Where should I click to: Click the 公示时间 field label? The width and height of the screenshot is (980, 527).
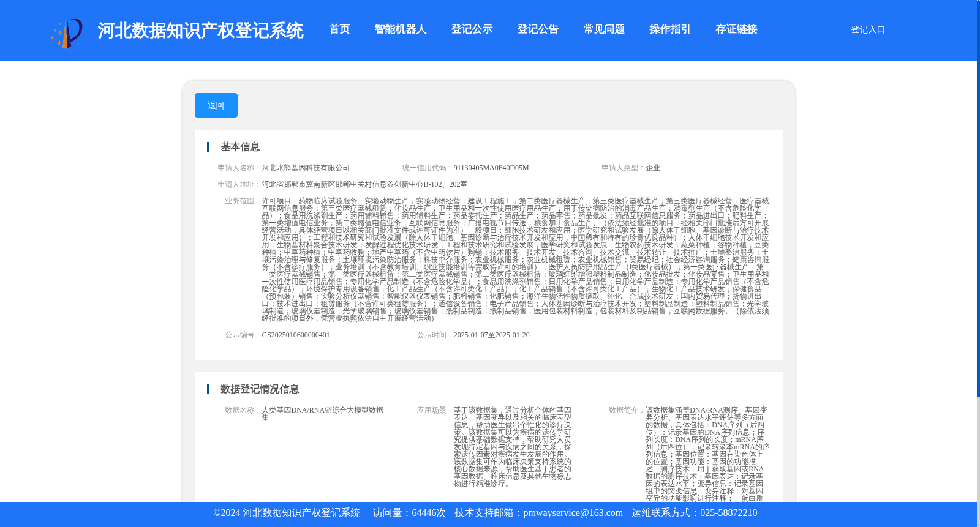coord(435,335)
